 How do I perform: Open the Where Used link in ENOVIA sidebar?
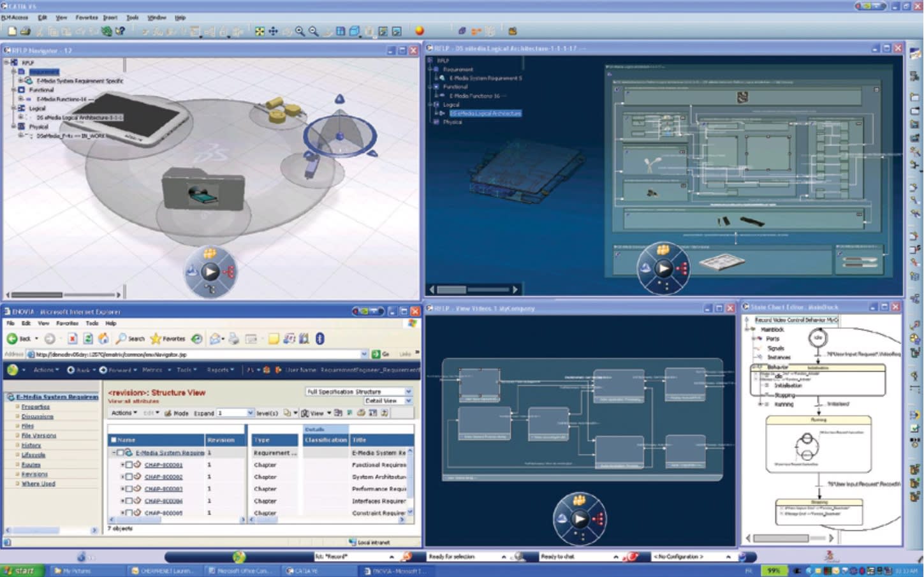coord(38,484)
